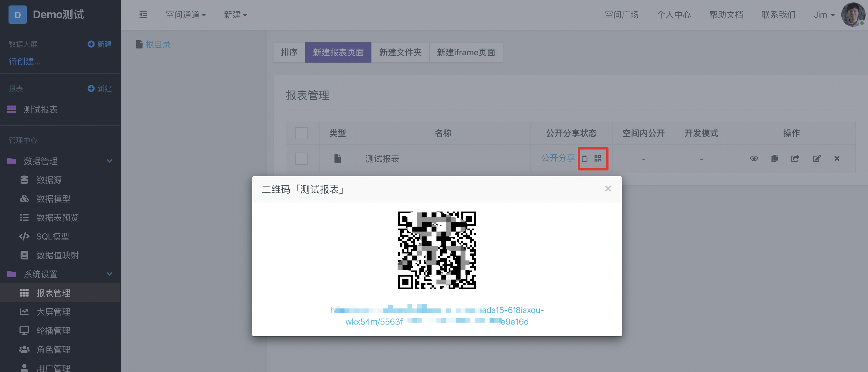Click the eye preview icon in 操作 column
The height and width of the screenshot is (372, 868).
[754, 158]
